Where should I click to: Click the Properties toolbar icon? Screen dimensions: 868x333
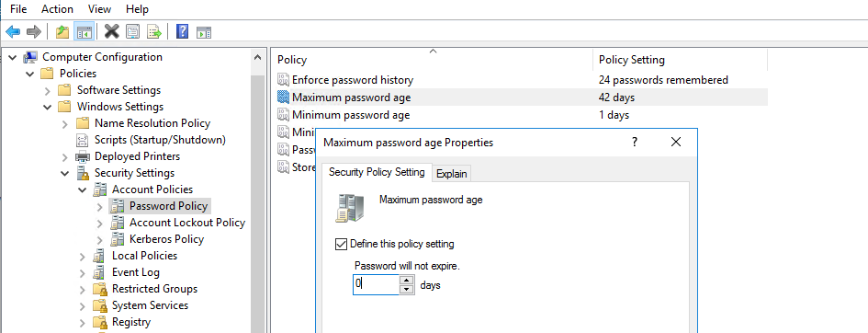[132, 31]
